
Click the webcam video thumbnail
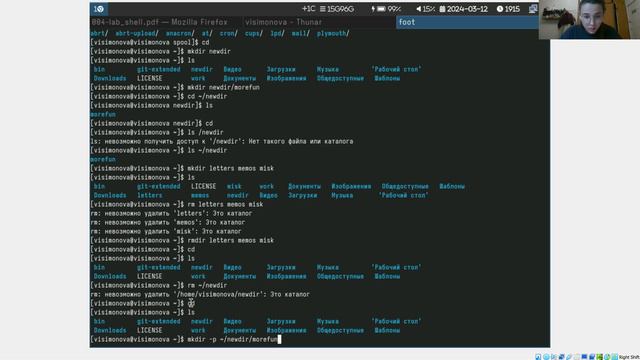pyautogui.click(x=589, y=20)
